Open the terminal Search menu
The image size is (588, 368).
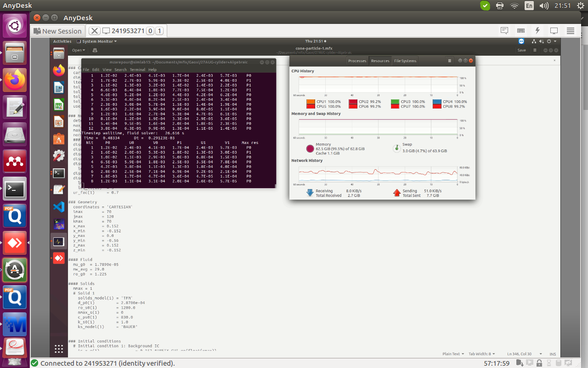120,70
